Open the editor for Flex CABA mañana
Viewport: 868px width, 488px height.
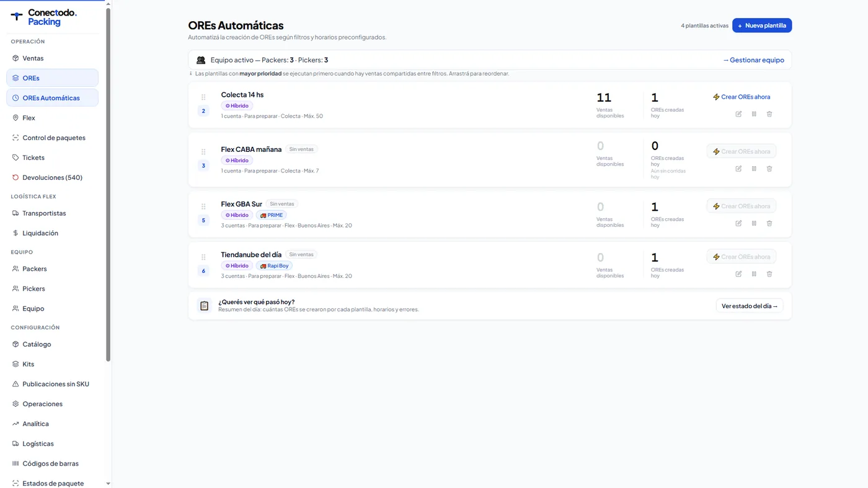(738, 169)
